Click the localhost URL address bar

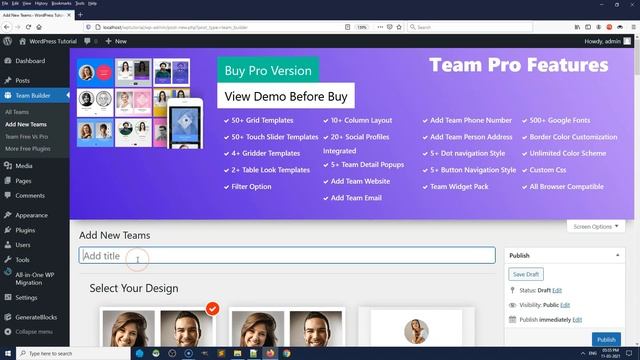pyautogui.click(x=220, y=27)
